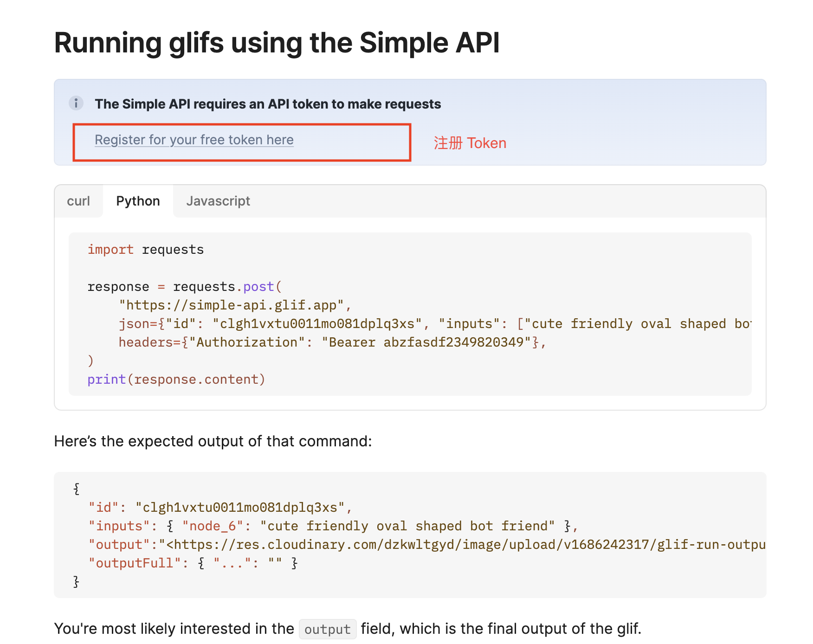Screen dimensions: 813x644
Task: Click the headers Authorization Bearer code line
Action: tap(332, 342)
